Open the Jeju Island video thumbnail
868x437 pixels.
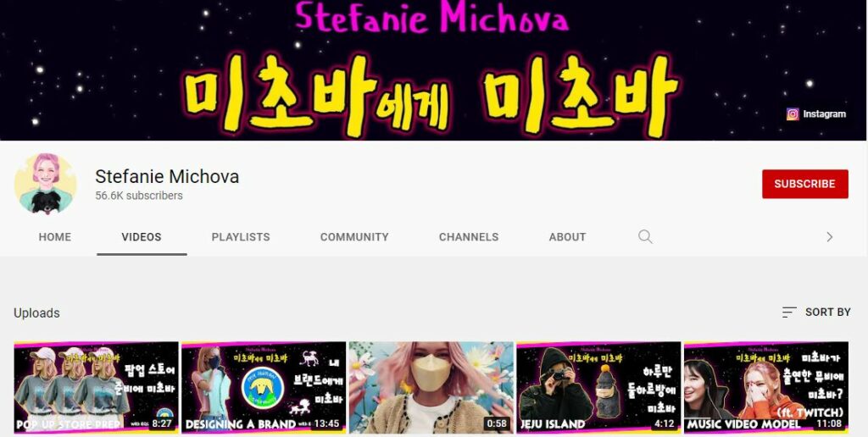point(598,387)
